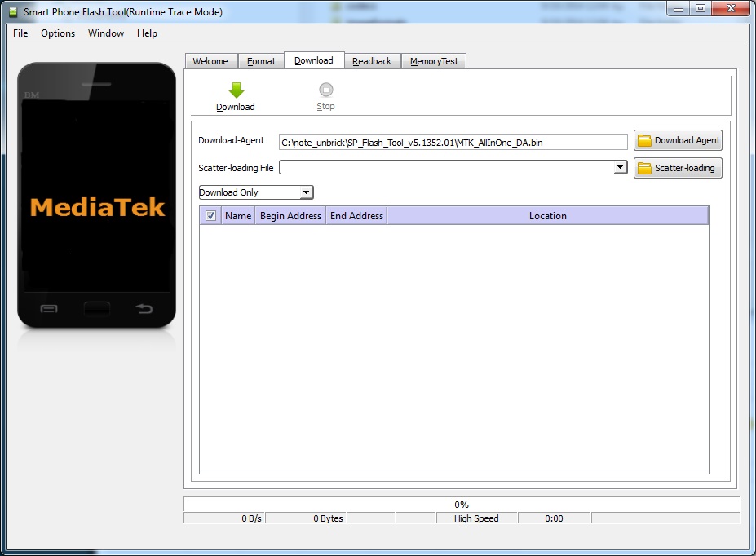
Task: Click the grey Stop icon
Action: coord(326,90)
